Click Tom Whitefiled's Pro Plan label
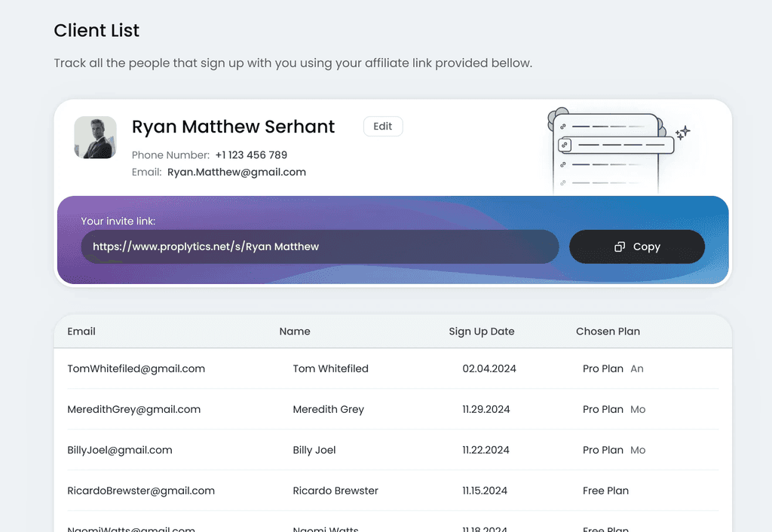This screenshot has width=772, height=532. [603, 368]
